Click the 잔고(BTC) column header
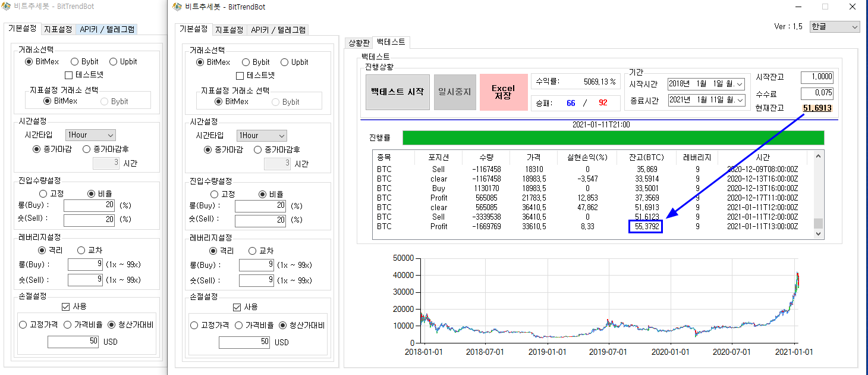Viewport: 868px width, 375px height. [647, 158]
